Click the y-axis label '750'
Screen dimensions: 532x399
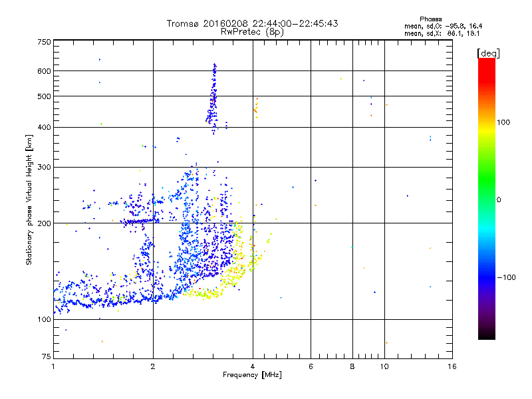[x=44, y=42]
